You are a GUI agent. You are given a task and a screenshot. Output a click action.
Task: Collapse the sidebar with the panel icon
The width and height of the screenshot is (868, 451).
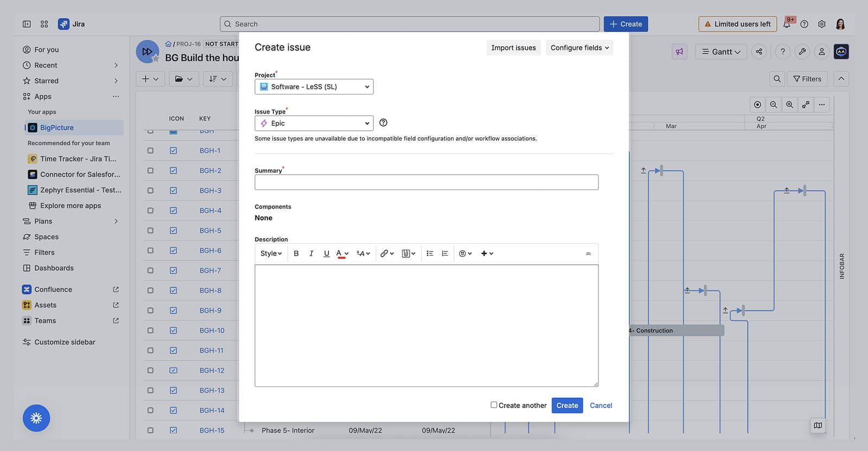[x=27, y=24]
